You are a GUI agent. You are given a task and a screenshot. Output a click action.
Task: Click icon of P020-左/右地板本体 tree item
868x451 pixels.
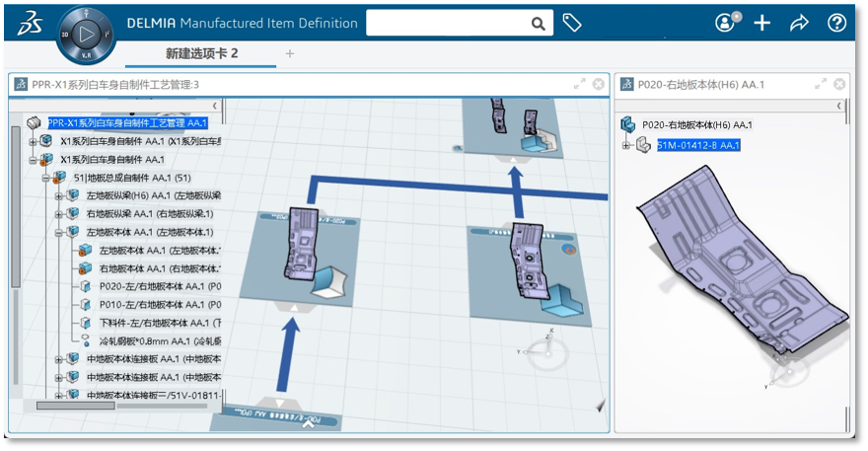tap(85, 286)
